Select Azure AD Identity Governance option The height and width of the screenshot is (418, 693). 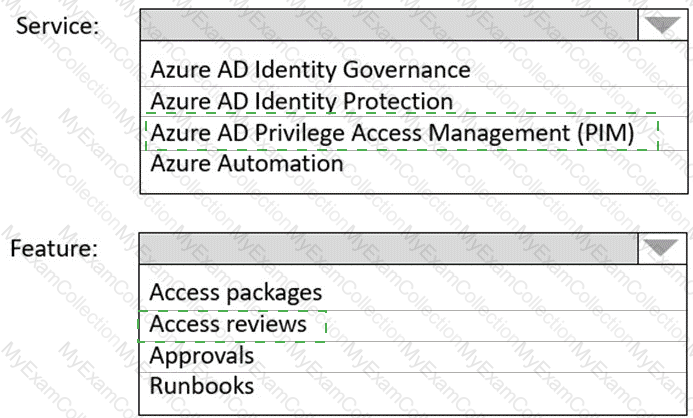tap(310, 70)
